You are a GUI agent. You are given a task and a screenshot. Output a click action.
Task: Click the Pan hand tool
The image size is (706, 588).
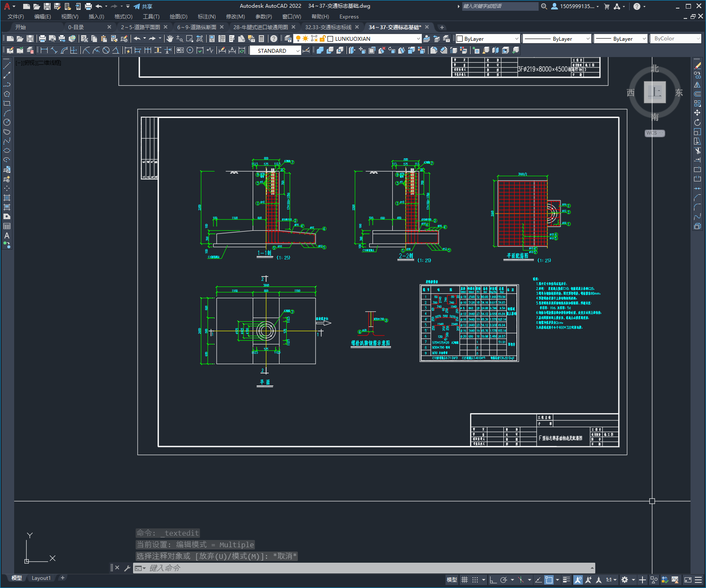tap(170, 39)
